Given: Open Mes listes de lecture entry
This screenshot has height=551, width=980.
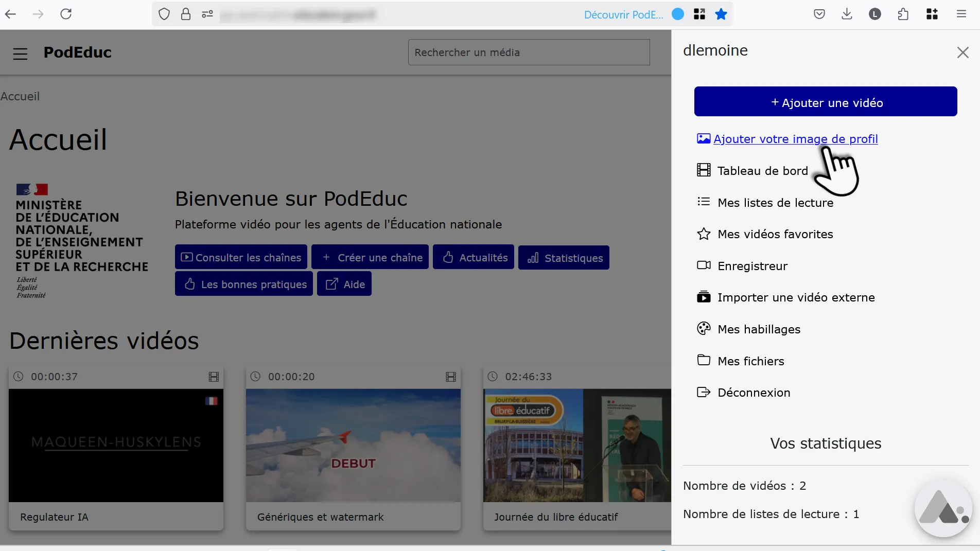Looking at the screenshot, I should [x=764, y=203].
